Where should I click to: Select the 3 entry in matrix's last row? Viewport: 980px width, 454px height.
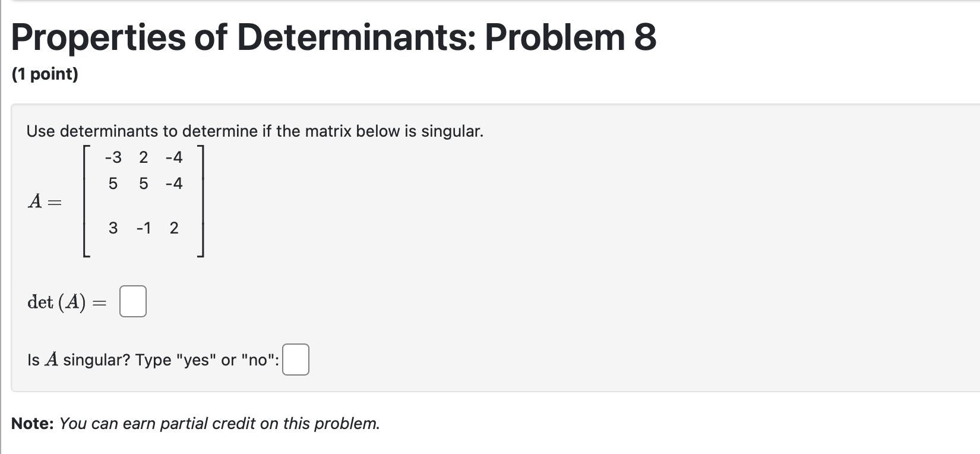click(113, 228)
